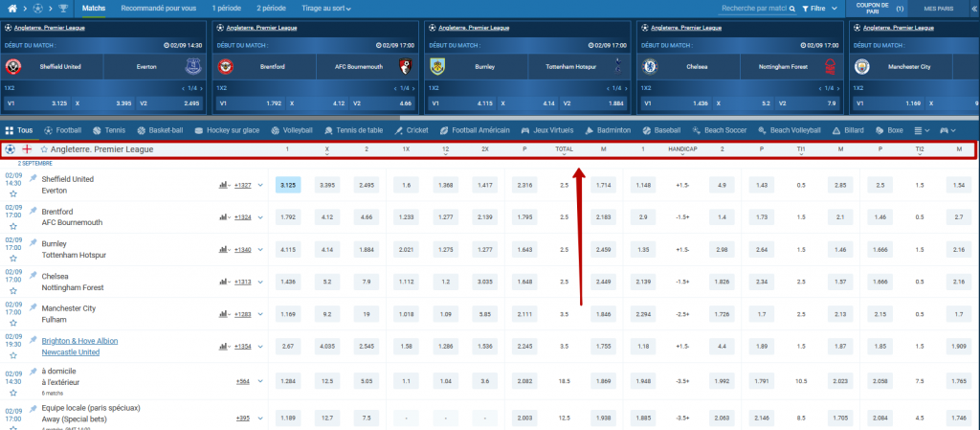Expand markets chevron for Chelsea match
980x430 pixels.
pyautogui.click(x=260, y=282)
